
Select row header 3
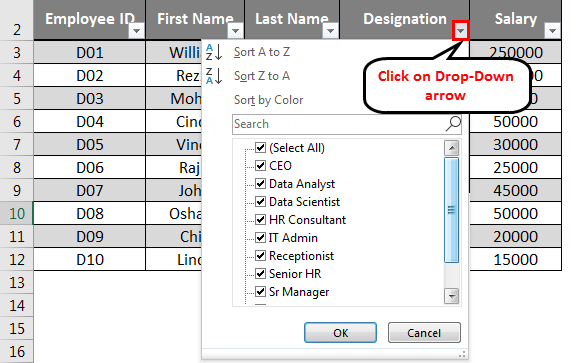coord(17,53)
